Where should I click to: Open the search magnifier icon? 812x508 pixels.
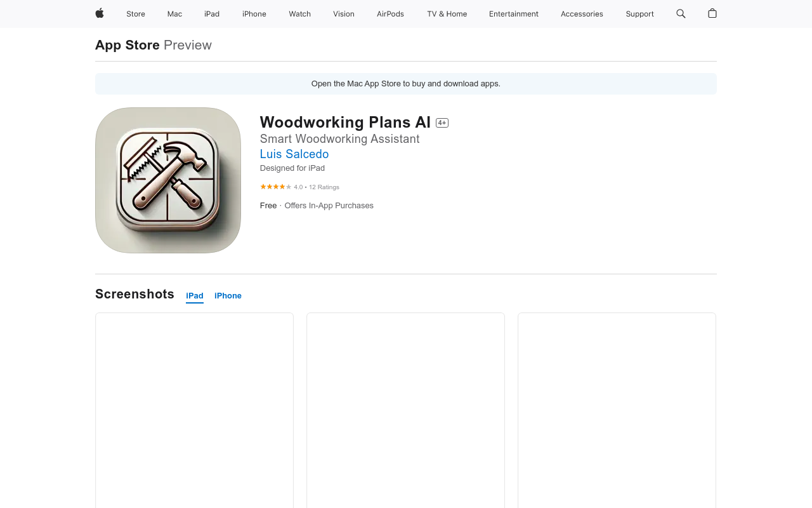click(681, 13)
